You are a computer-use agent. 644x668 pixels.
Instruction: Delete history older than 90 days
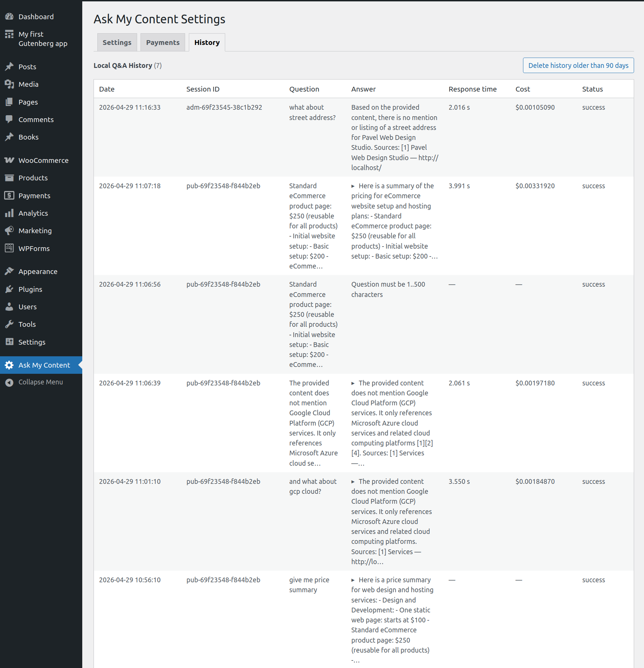pos(578,65)
